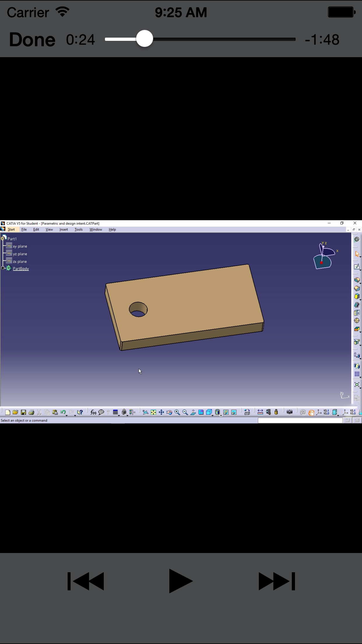This screenshot has width=362, height=644.
Task: Click the Update All icon
Action: (303, 412)
